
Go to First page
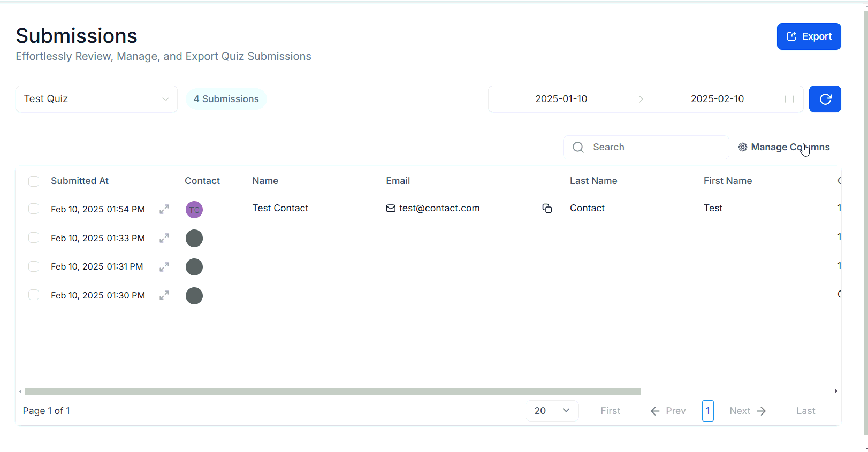(x=610, y=411)
